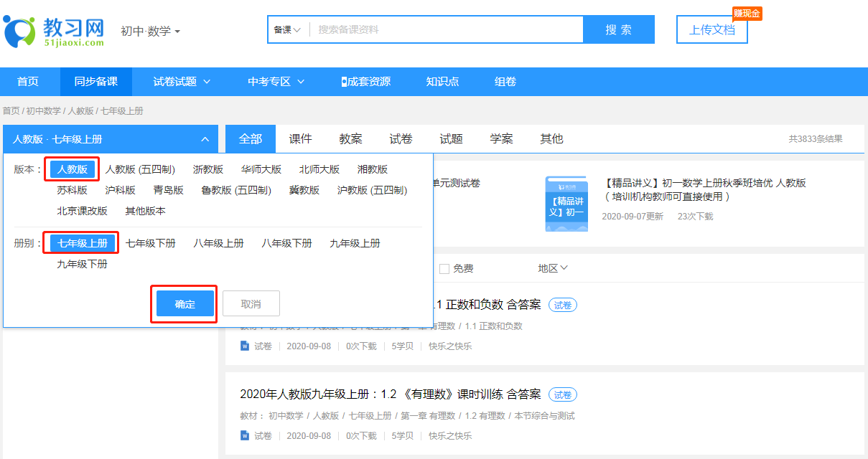The image size is (868, 459).
Task: Select the 人教版 version option
Action: (x=73, y=170)
